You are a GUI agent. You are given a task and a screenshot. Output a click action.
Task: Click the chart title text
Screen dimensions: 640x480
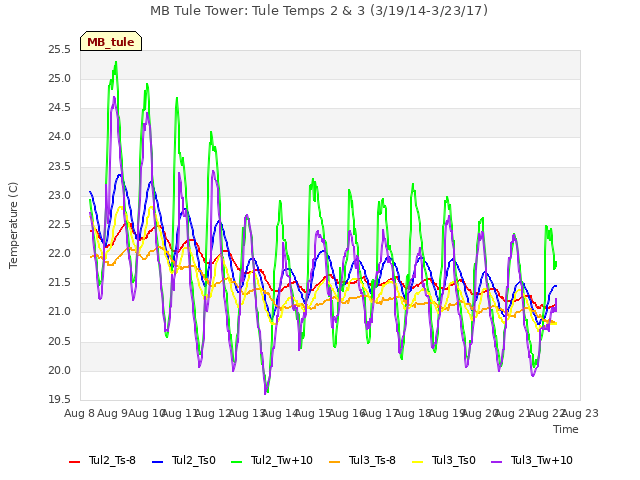[319, 11]
